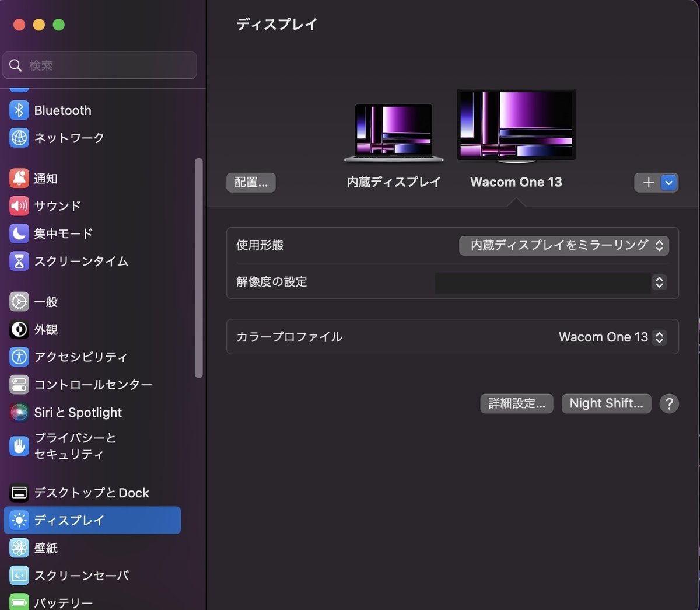Select the サウンド speaker icon
The image size is (700, 610).
pos(19,206)
